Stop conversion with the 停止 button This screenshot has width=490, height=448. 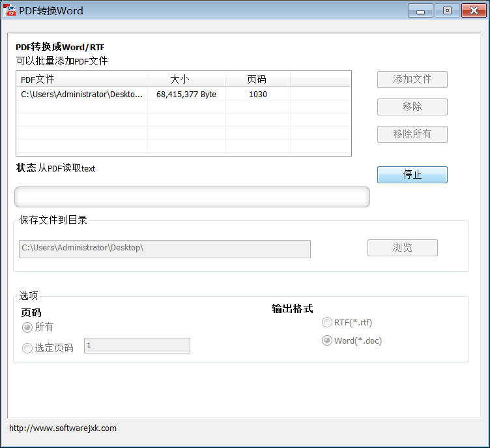point(412,175)
